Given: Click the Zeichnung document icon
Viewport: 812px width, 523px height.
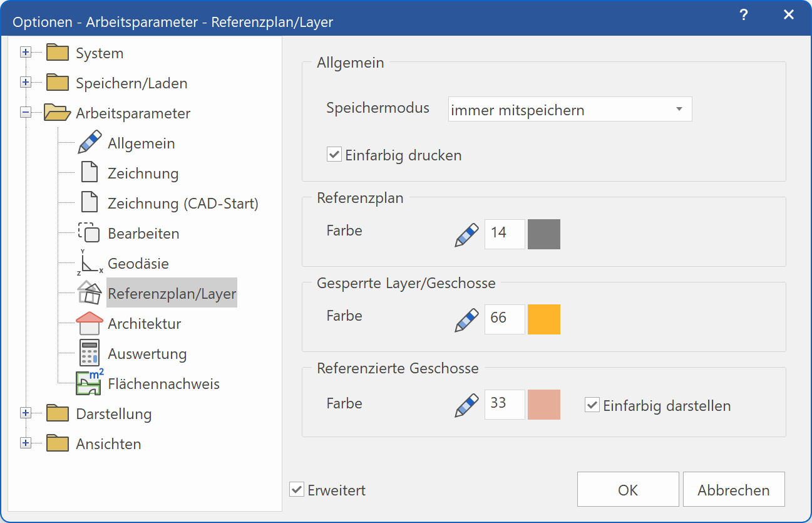Looking at the screenshot, I should coord(89,172).
